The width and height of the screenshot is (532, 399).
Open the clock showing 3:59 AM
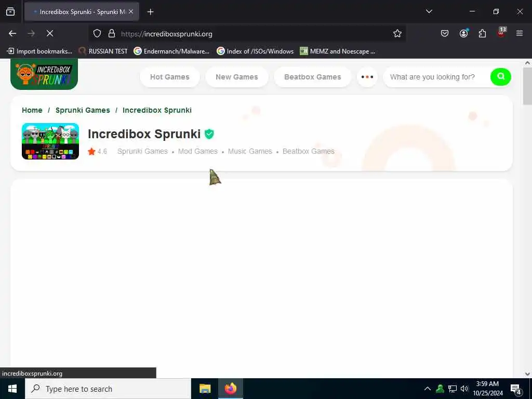[487, 389]
